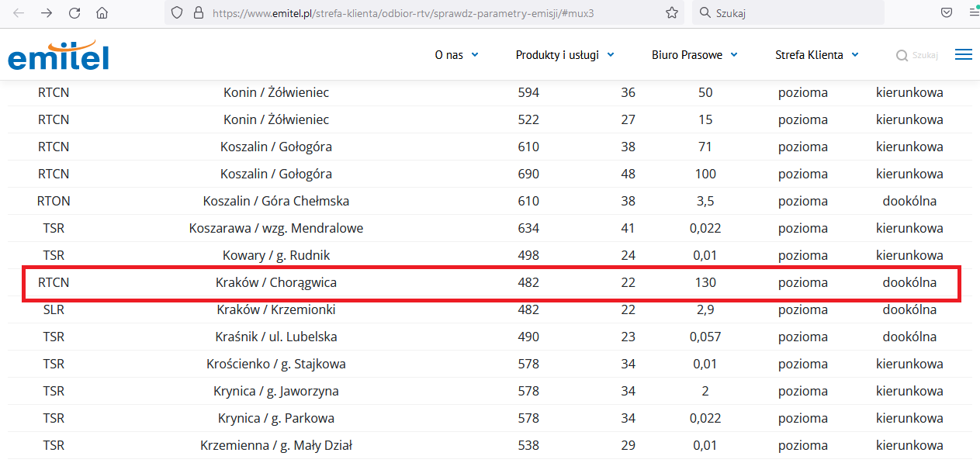Bookmark this page with the star icon
Viewport: 980px width, 463px height.
click(x=672, y=12)
